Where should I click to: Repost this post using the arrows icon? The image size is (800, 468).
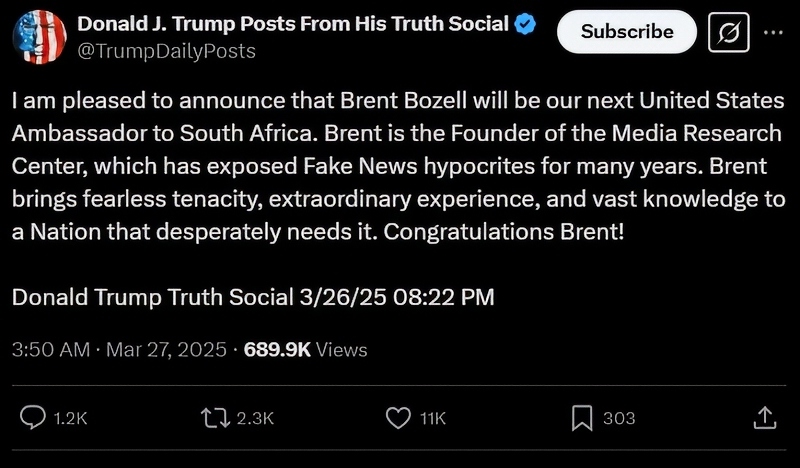(x=215, y=418)
